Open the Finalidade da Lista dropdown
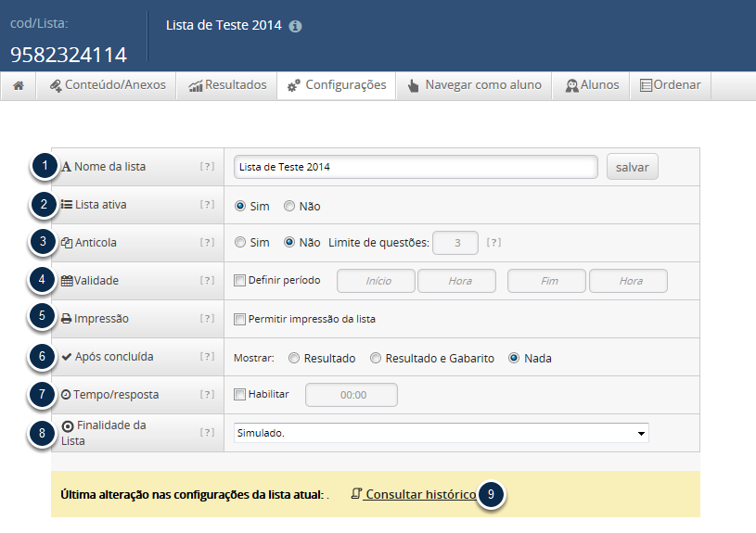 [x=442, y=433]
